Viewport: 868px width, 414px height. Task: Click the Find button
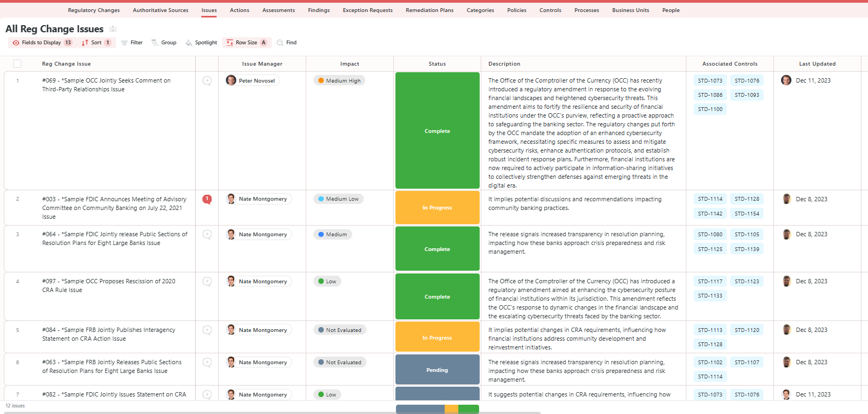(287, 43)
